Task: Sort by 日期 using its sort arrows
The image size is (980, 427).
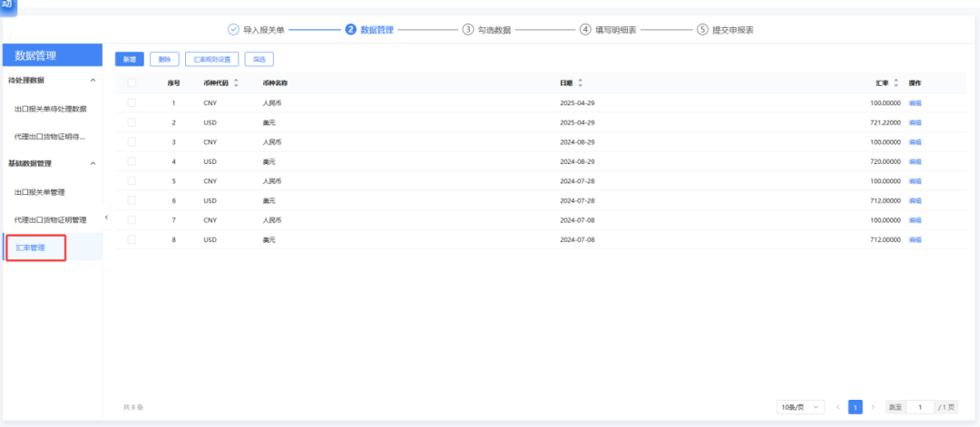Action: pyautogui.click(x=579, y=83)
